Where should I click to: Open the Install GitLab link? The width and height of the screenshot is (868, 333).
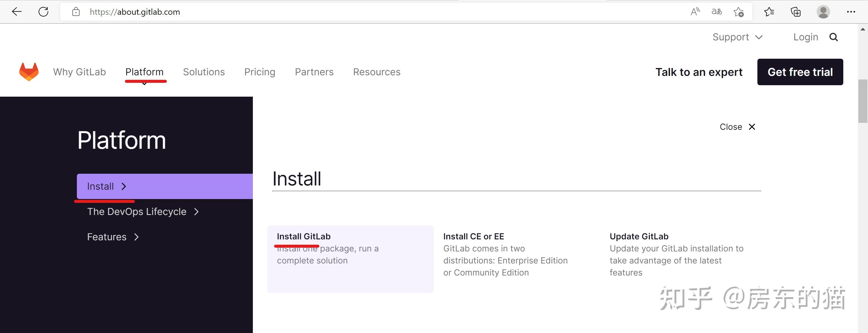(x=303, y=236)
